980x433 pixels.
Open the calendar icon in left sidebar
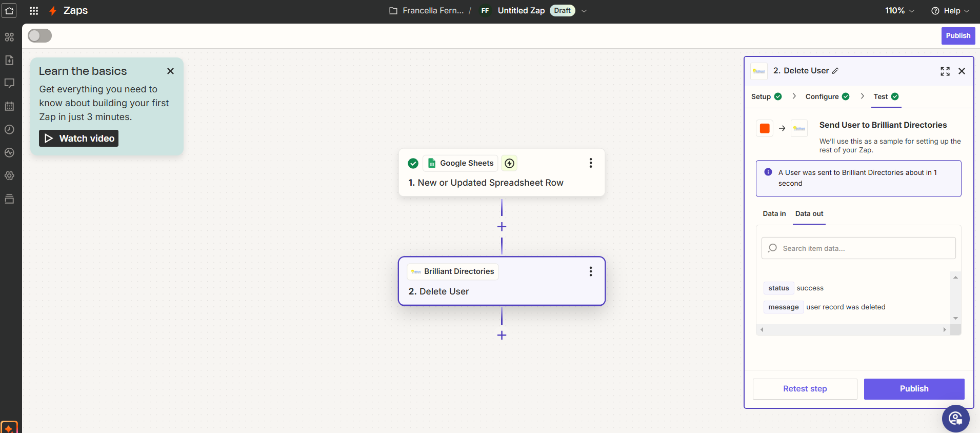pos(9,106)
